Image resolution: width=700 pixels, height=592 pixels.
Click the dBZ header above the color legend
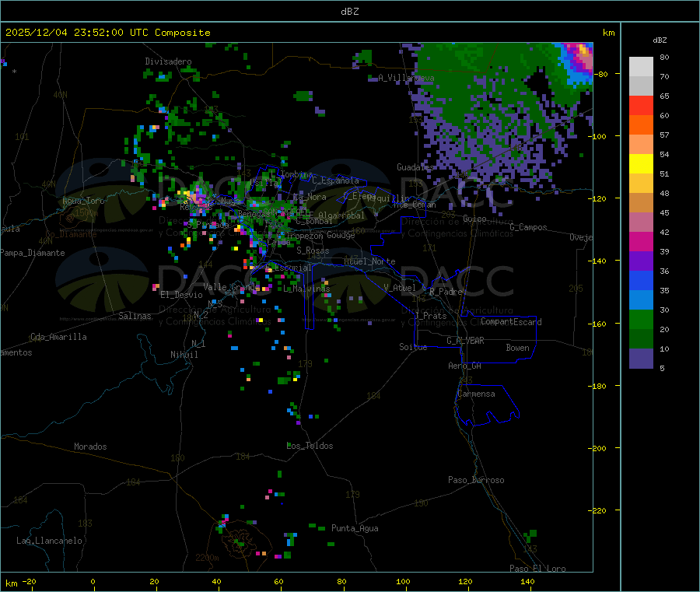point(660,40)
